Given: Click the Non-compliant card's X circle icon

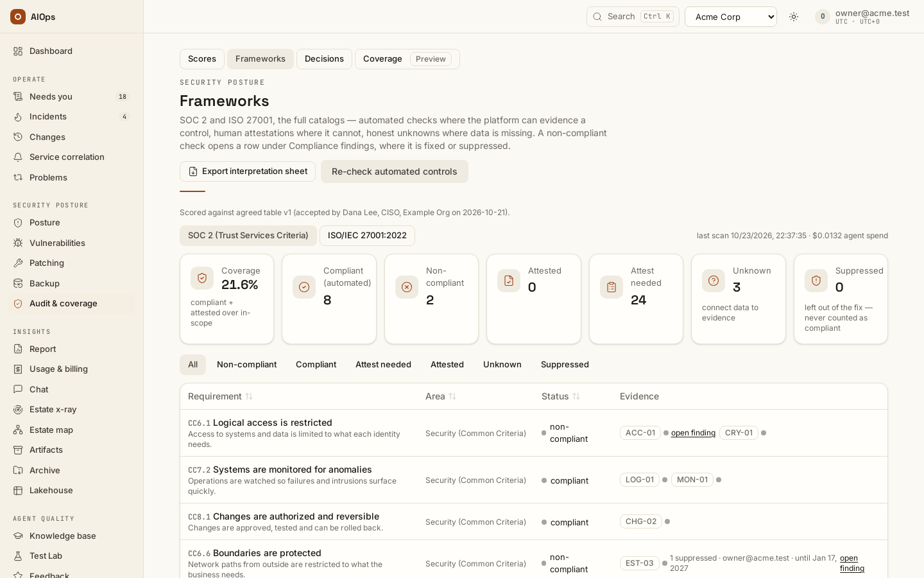Looking at the screenshot, I should tap(407, 287).
